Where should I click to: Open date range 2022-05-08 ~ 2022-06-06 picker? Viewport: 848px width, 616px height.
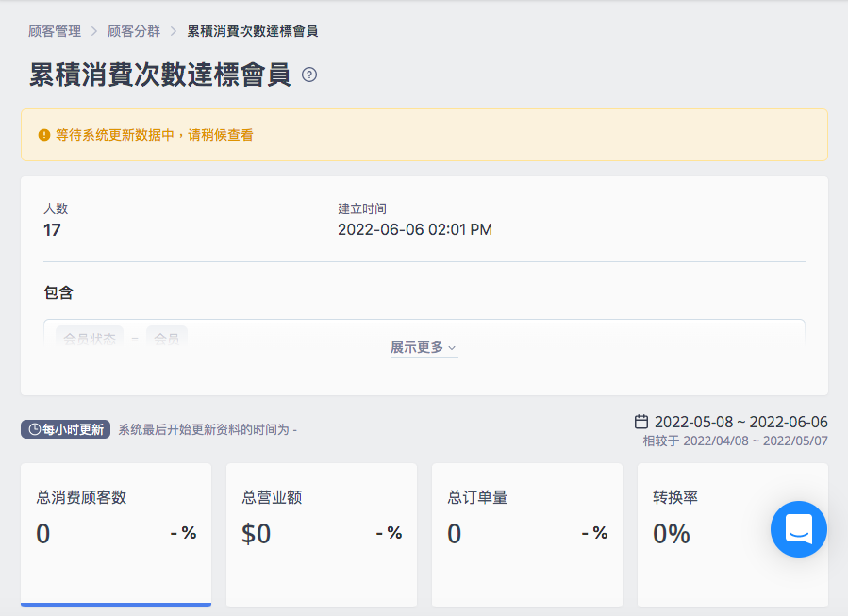click(x=740, y=422)
